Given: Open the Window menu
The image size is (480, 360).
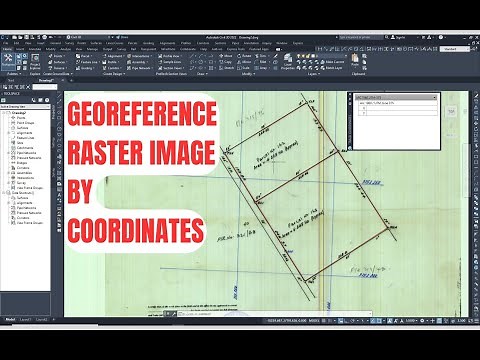Looking at the screenshot, I should (x=282, y=43).
